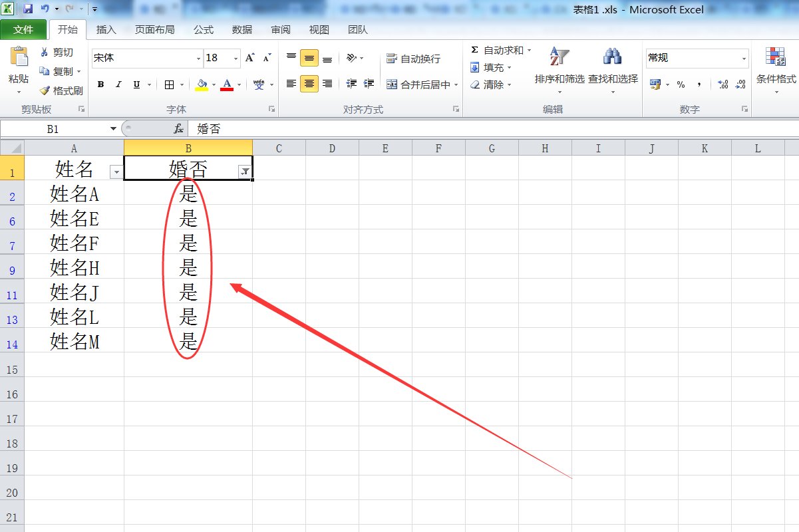Toggle bold formatting

(x=100, y=84)
